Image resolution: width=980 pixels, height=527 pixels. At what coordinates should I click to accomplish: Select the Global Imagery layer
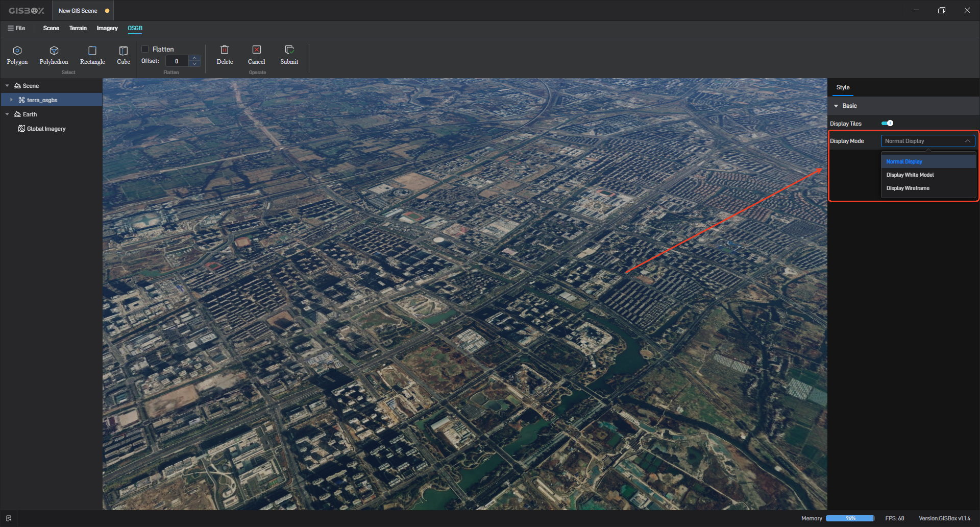[x=46, y=129]
